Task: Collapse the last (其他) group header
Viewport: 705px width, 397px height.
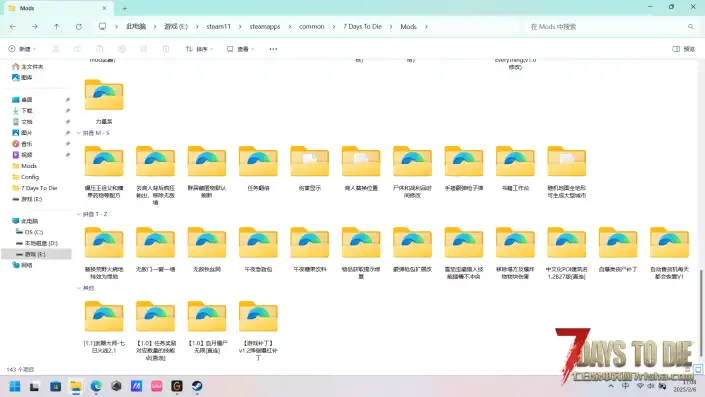Action: (79, 288)
